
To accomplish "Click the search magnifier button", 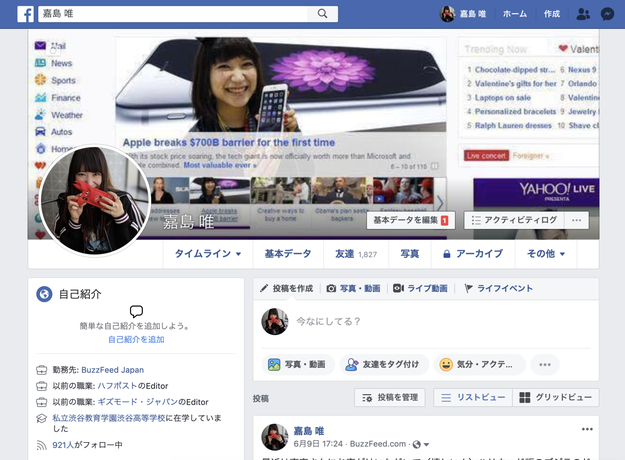I will coord(322,14).
